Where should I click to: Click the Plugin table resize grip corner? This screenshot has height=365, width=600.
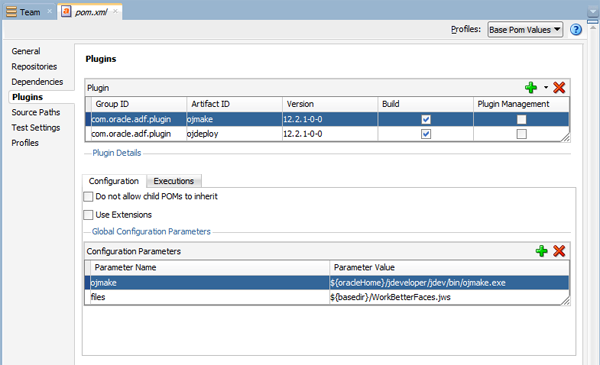click(x=566, y=137)
